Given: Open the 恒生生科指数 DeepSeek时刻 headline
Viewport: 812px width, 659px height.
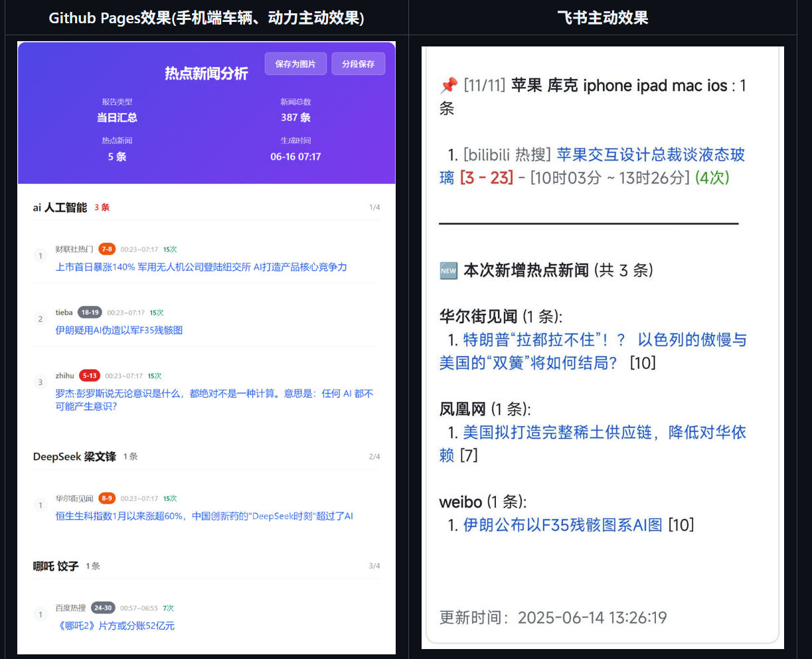Looking at the screenshot, I should pos(204,516).
